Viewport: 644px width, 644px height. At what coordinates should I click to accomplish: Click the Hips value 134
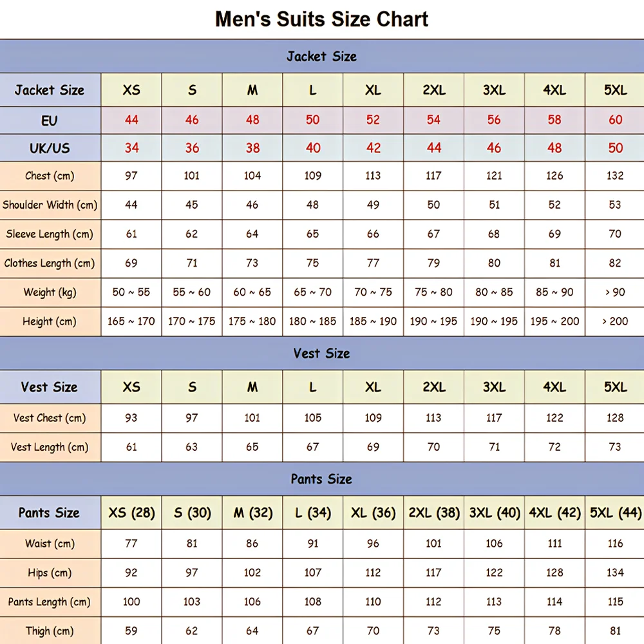[x=615, y=573]
